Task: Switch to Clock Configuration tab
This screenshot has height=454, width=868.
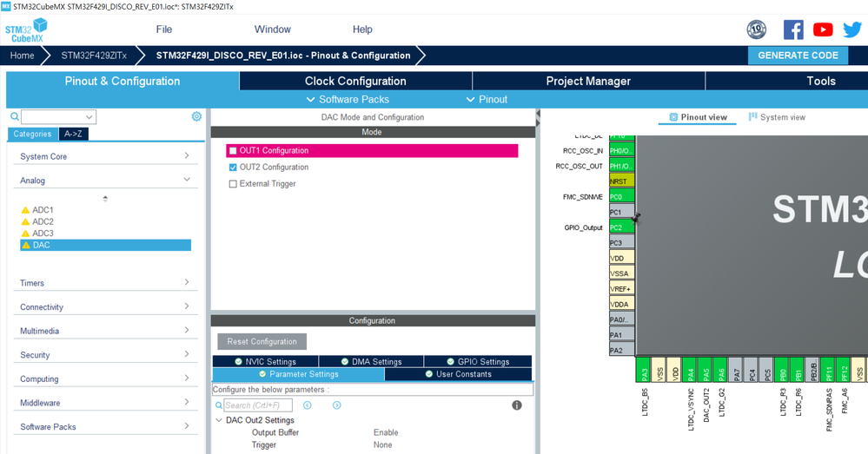Action: coord(355,81)
